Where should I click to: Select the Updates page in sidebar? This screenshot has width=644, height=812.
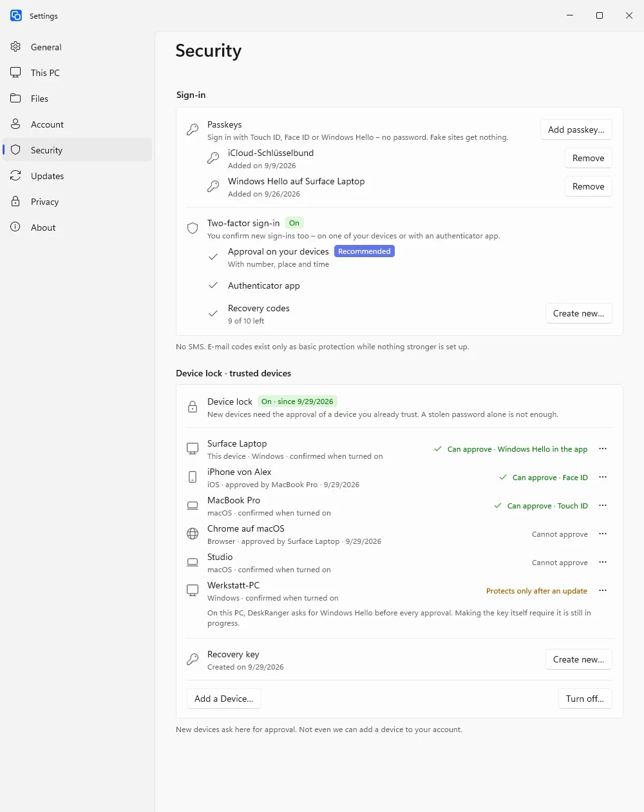77,176
